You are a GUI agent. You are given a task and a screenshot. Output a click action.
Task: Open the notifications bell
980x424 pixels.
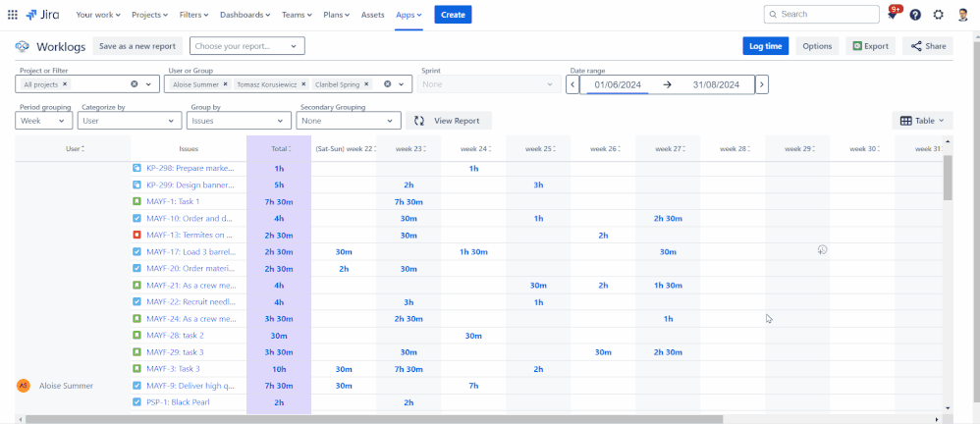tap(893, 15)
